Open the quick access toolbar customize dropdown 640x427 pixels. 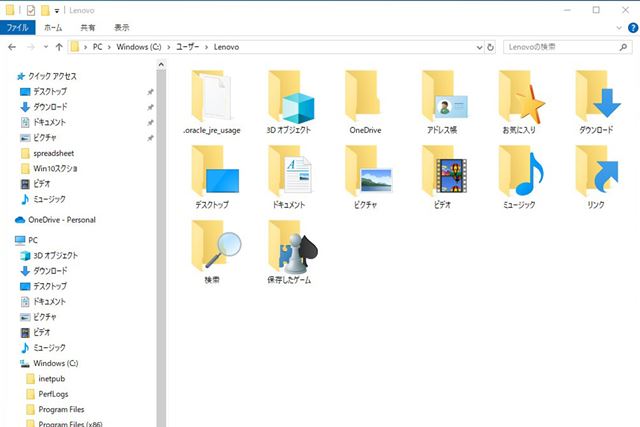tap(57, 11)
